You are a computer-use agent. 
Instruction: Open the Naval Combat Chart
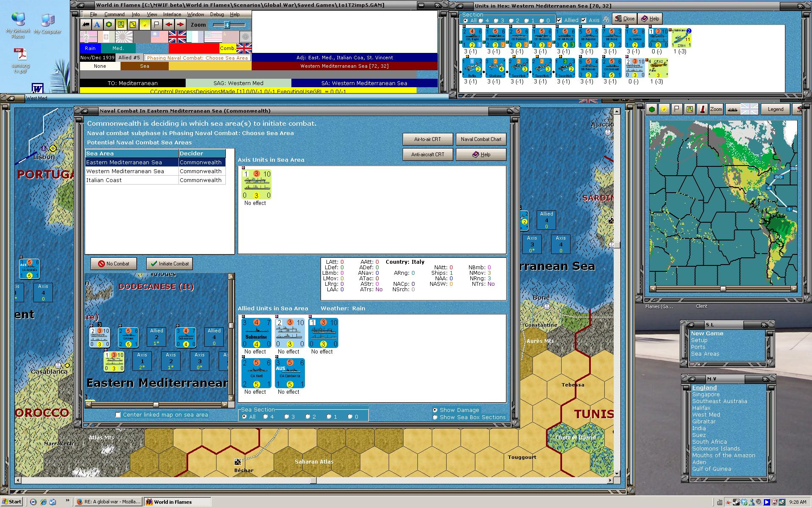[481, 139]
